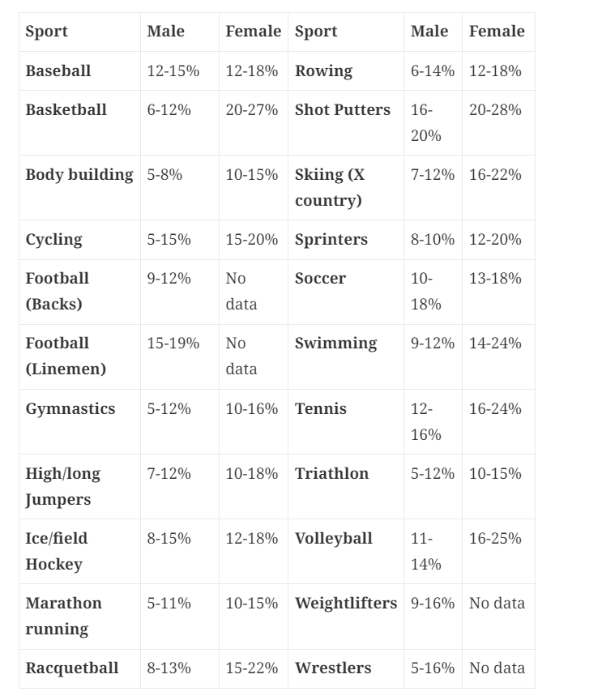Image resolution: width=602 pixels, height=700 pixels.
Task: Click Basketball's female value 20-27%
Action: [251, 109]
